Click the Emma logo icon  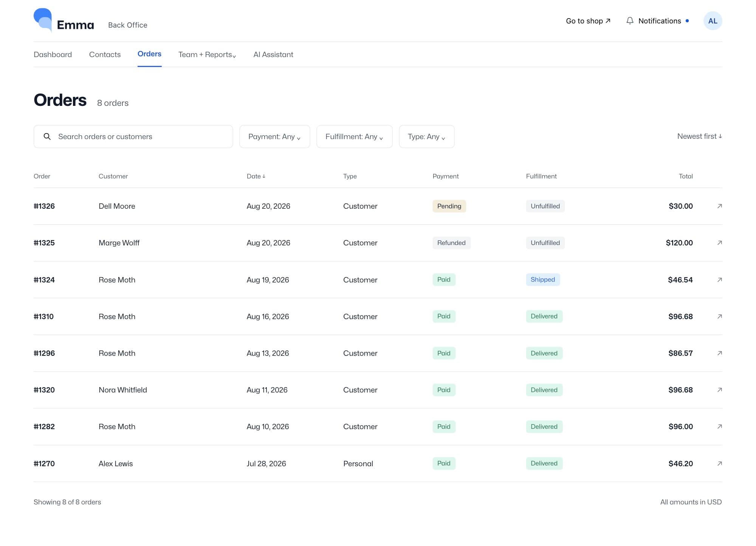click(43, 20)
